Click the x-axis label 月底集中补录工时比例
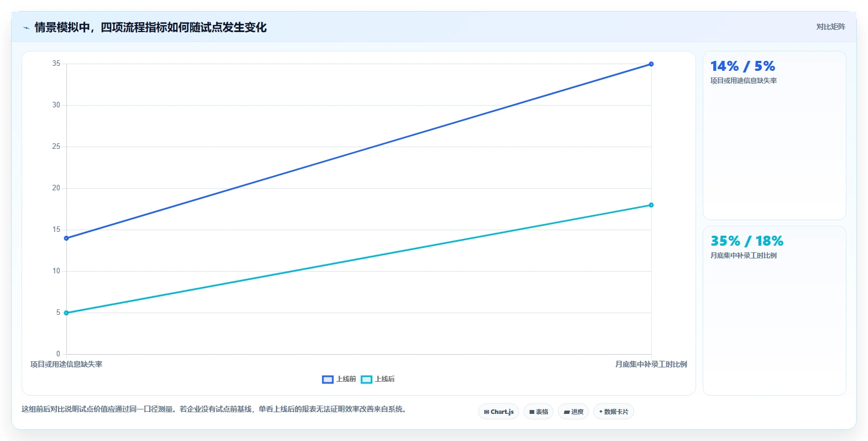 [x=651, y=364]
